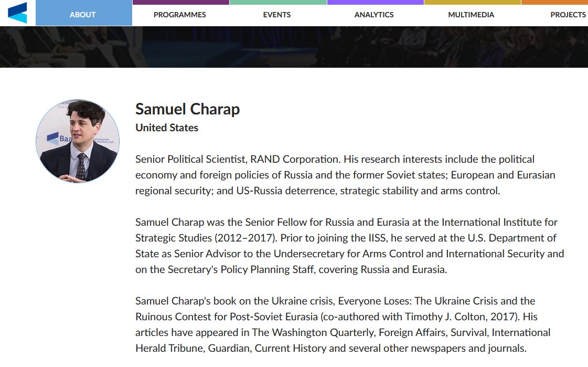Image resolution: width=588 pixels, height=367 pixels.
Task: Click the violet stripe above ANALYTICS
Action: tap(376, 2)
